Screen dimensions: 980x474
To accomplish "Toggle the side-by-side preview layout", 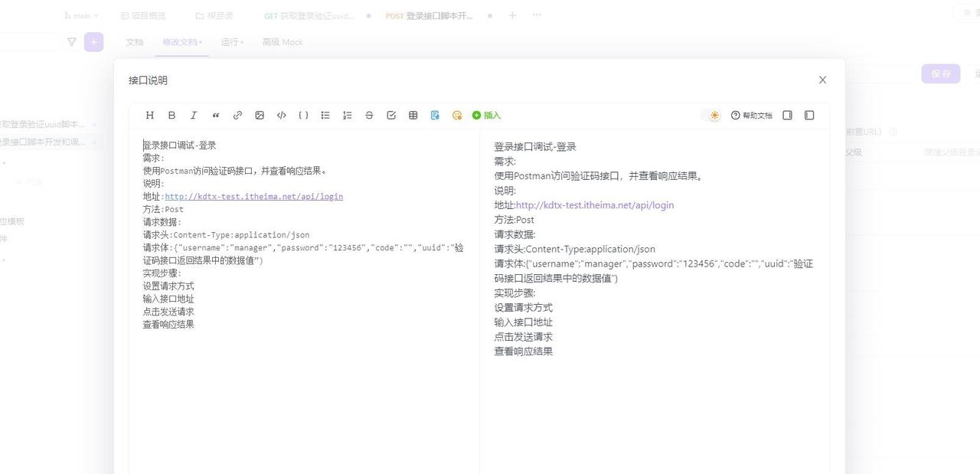I will [809, 115].
